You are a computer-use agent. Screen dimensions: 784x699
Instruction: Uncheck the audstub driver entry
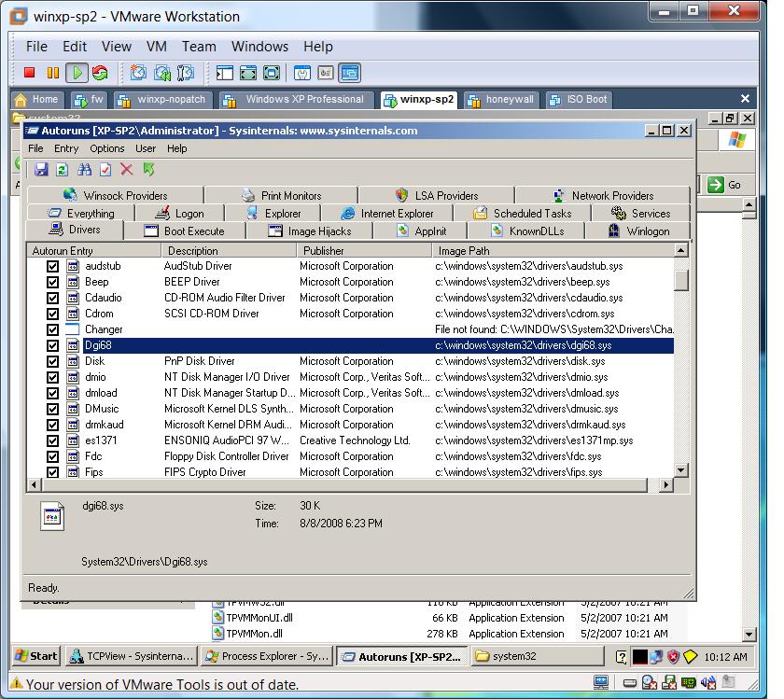coord(52,267)
